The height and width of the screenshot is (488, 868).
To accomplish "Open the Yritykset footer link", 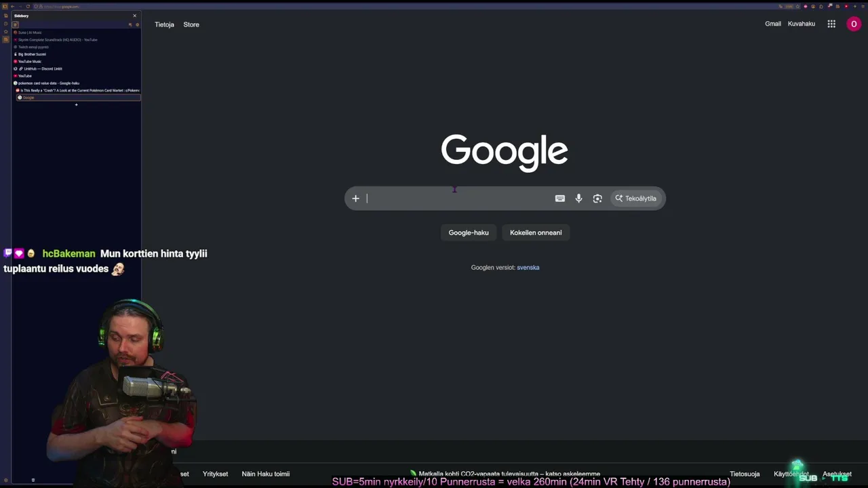I will [215, 474].
